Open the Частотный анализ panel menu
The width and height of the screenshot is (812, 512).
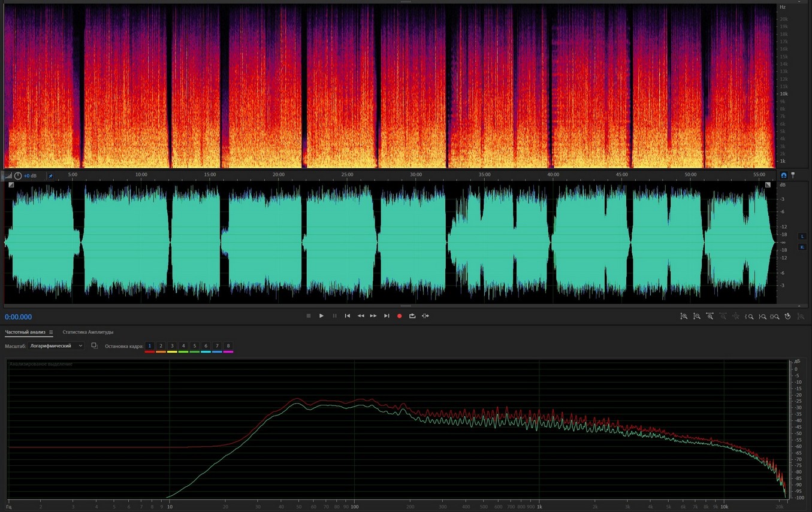coord(51,332)
